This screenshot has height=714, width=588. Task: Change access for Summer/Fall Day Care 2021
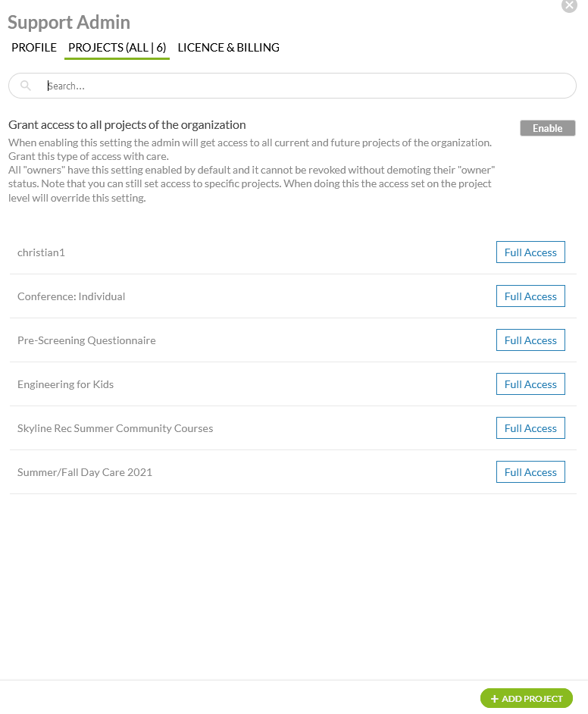point(530,472)
